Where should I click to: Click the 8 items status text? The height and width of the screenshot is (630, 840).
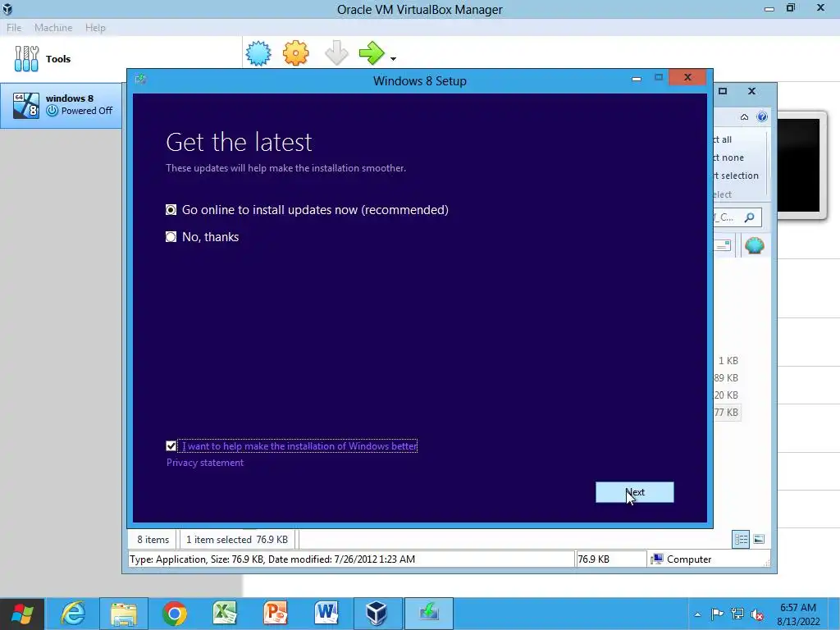(x=153, y=540)
